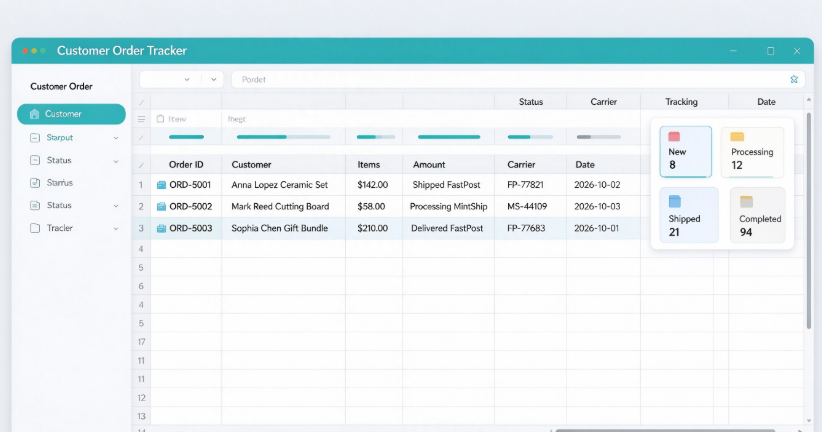
Task: Click the Order ID column header
Action: (x=186, y=165)
